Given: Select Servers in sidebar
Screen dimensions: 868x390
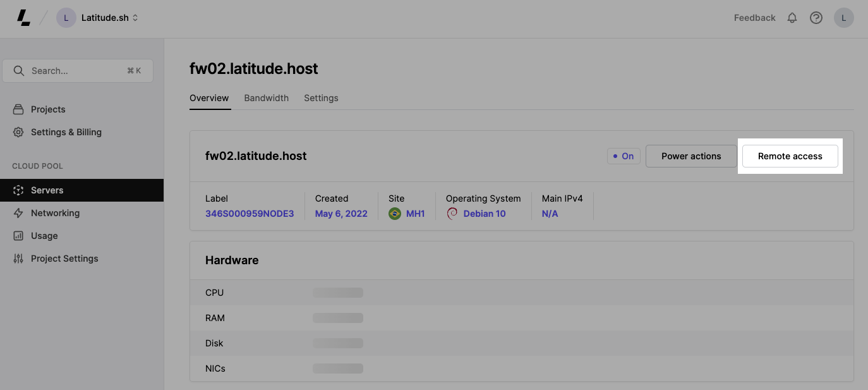Looking at the screenshot, I should click(x=81, y=190).
